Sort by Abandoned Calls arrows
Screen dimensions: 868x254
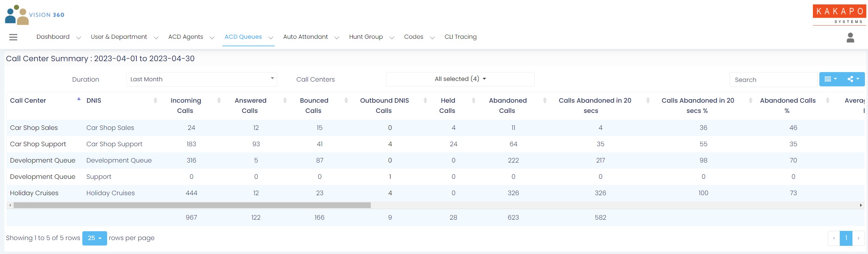pyautogui.click(x=545, y=100)
